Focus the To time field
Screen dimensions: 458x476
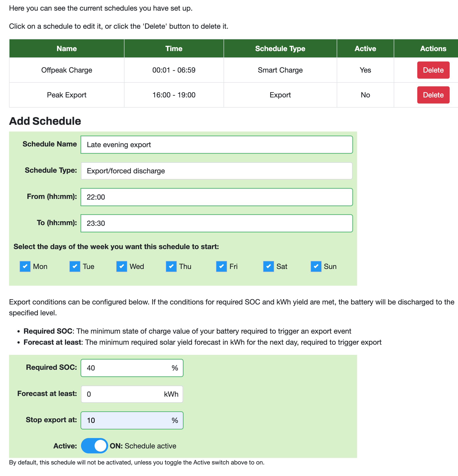point(217,223)
